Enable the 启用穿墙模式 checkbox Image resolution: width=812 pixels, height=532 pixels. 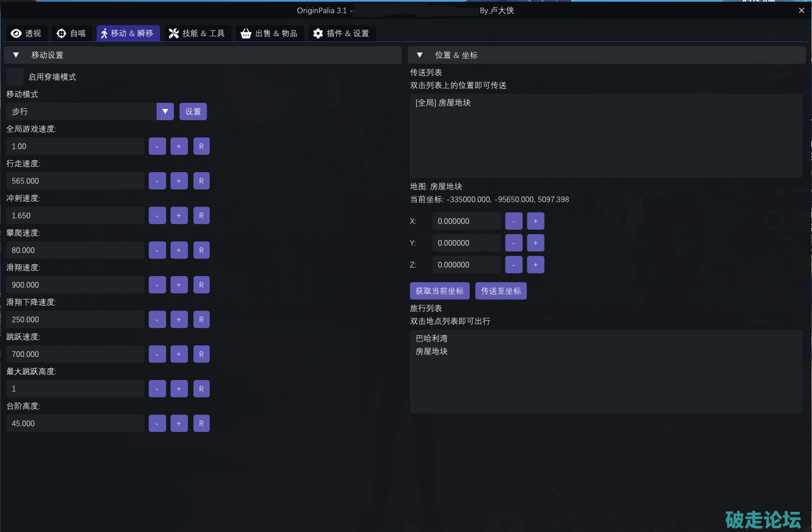coord(15,77)
